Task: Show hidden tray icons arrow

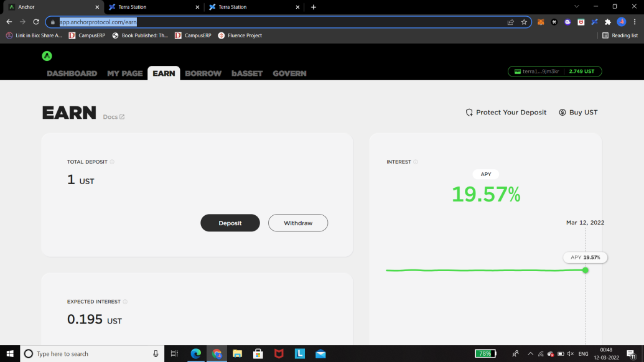Action: point(530,354)
